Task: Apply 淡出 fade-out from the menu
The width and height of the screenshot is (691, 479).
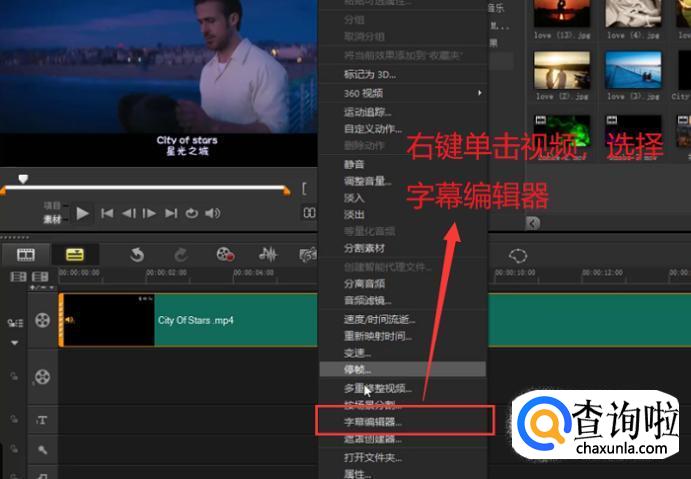Action: (354, 215)
